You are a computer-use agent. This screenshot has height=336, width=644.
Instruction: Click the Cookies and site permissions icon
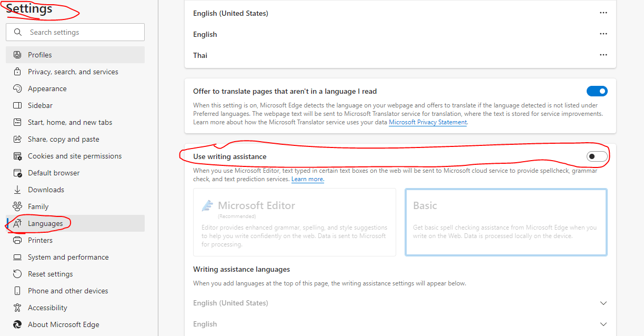(x=17, y=156)
